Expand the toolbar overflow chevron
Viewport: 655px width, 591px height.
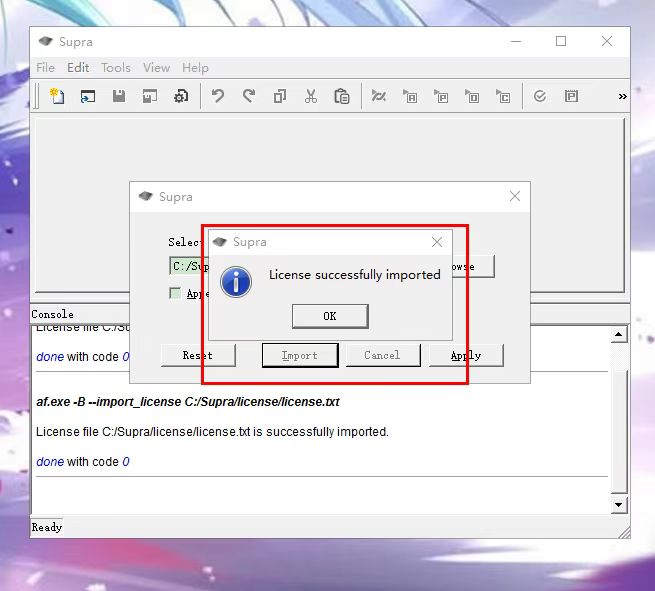pos(622,96)
